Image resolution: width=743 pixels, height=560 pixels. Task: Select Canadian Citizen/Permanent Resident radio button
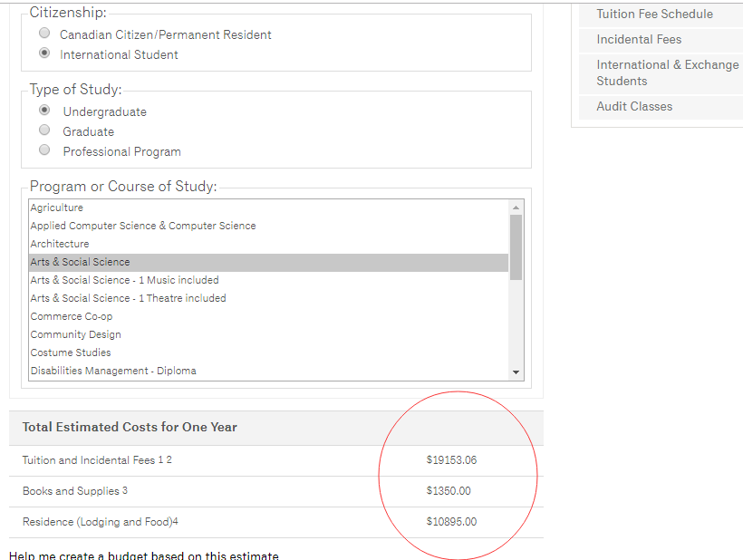(x=44, y=34)
